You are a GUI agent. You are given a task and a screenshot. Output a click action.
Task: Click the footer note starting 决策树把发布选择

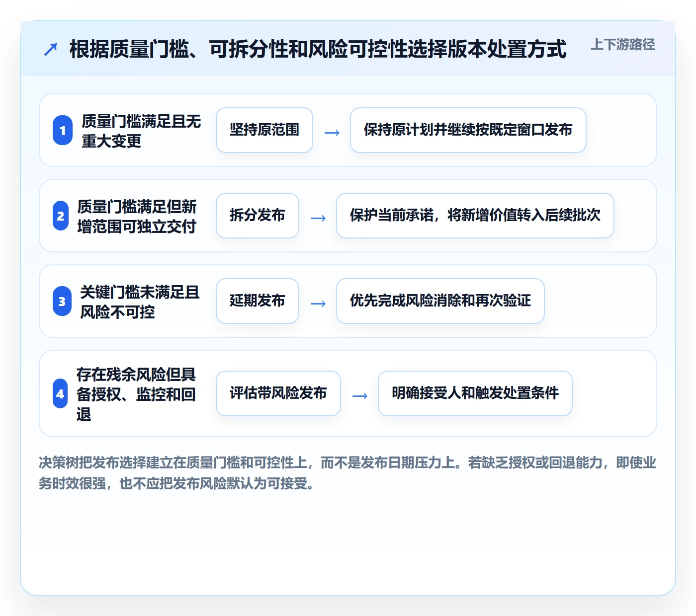click(x=348, y=473)
